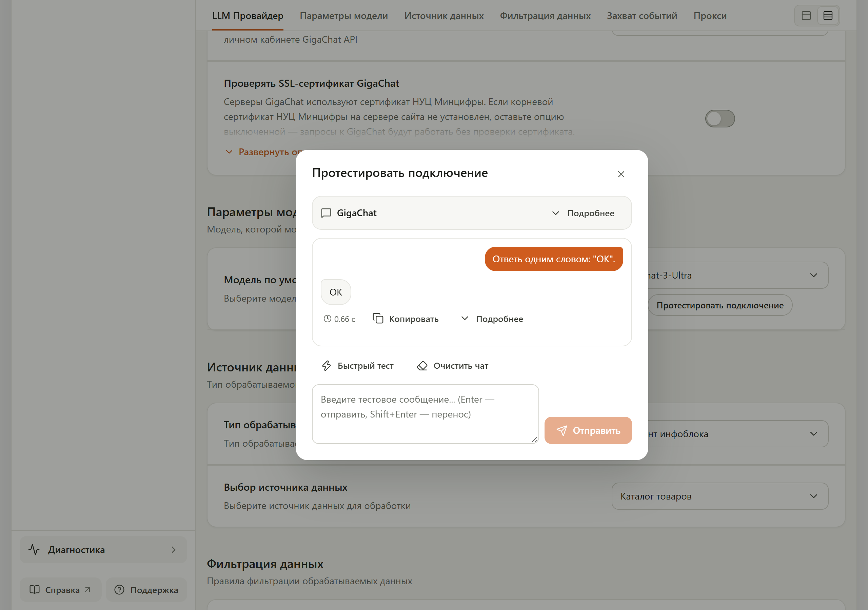868x610 pixels.
Task: Switch to the stacked rows layout icon
Action: click(828, 16)
